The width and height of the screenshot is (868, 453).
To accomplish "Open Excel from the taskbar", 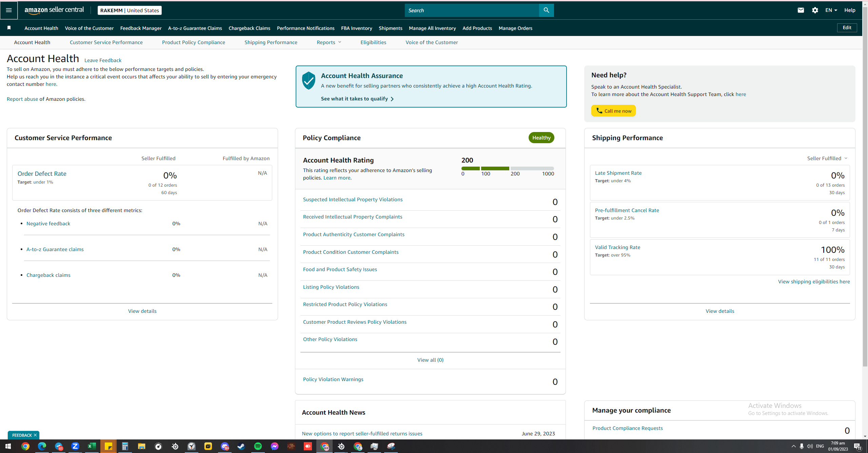I will tap(92, 446).
